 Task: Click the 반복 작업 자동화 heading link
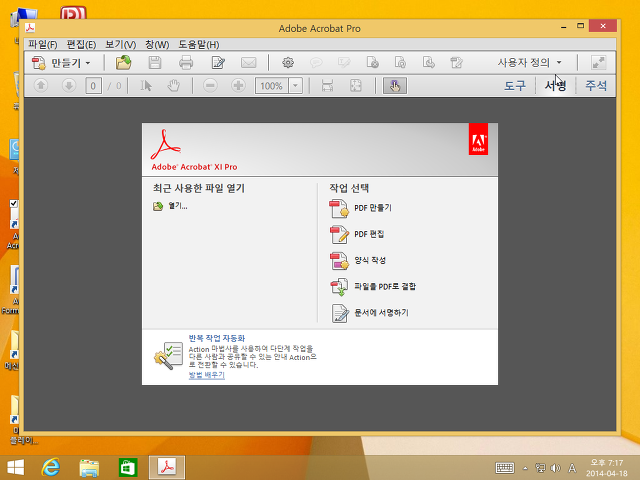217,338
